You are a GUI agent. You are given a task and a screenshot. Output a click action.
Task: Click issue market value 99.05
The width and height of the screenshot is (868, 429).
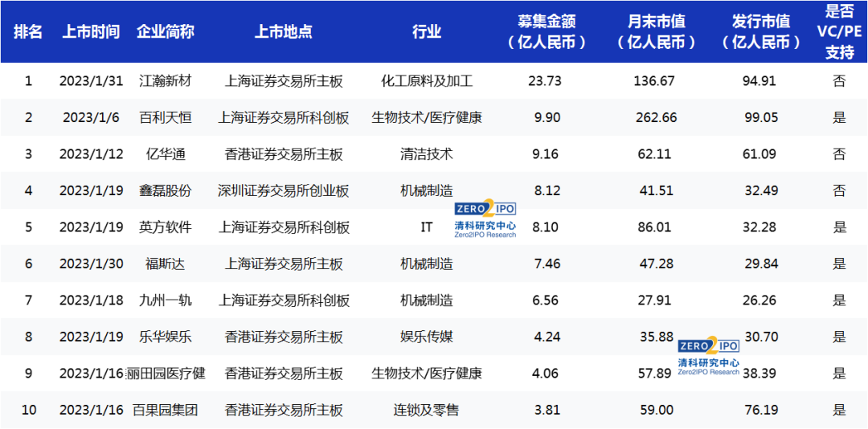[x=761, y=118]
